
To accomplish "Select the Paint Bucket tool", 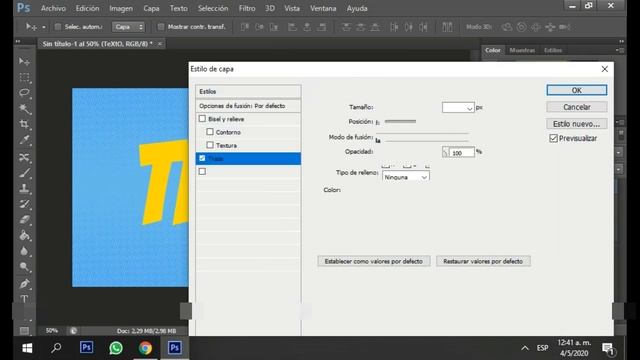I will click(x=24, y=236).
